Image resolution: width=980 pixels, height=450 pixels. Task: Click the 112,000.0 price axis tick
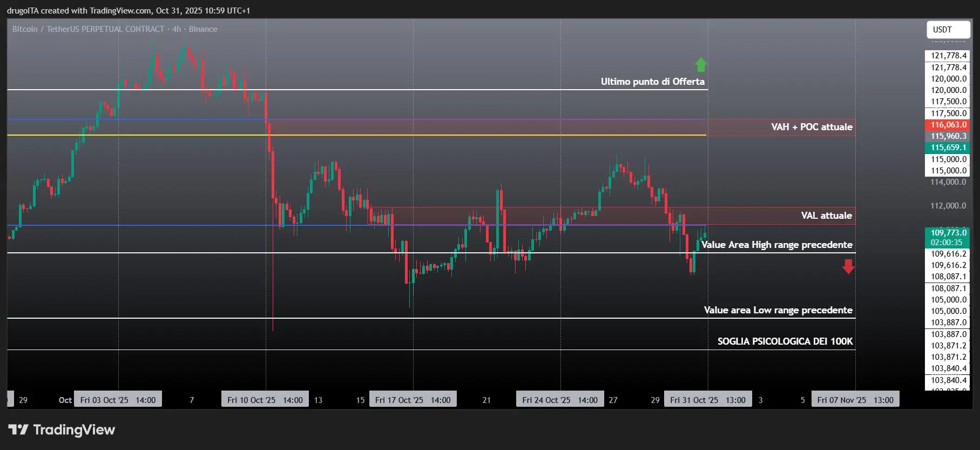[x=948, y=206]
